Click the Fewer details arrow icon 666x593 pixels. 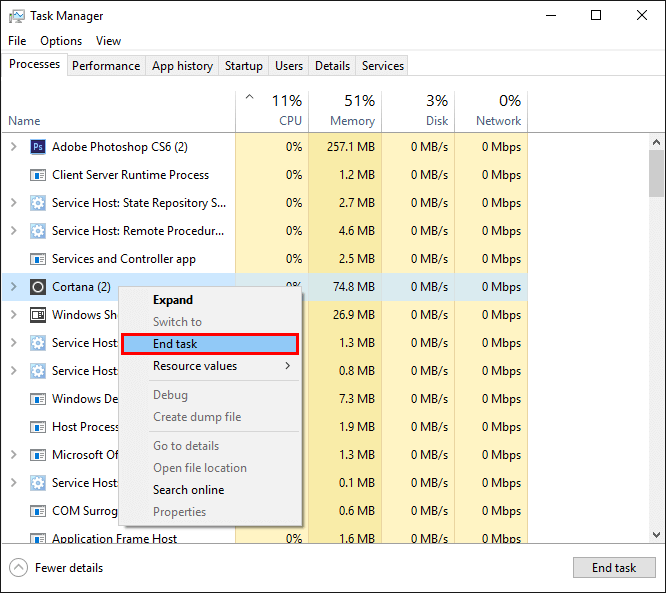pyautogui.click(x=18, y=568)
